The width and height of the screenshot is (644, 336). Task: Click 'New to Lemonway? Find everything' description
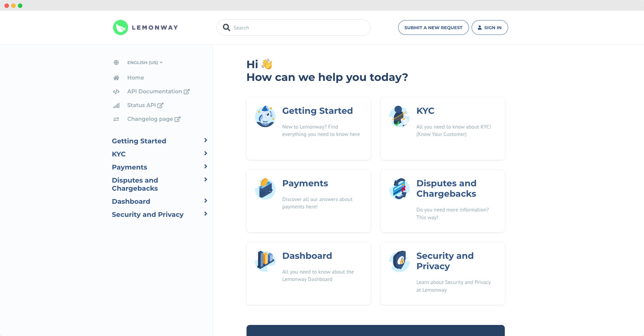pos(321,131)
